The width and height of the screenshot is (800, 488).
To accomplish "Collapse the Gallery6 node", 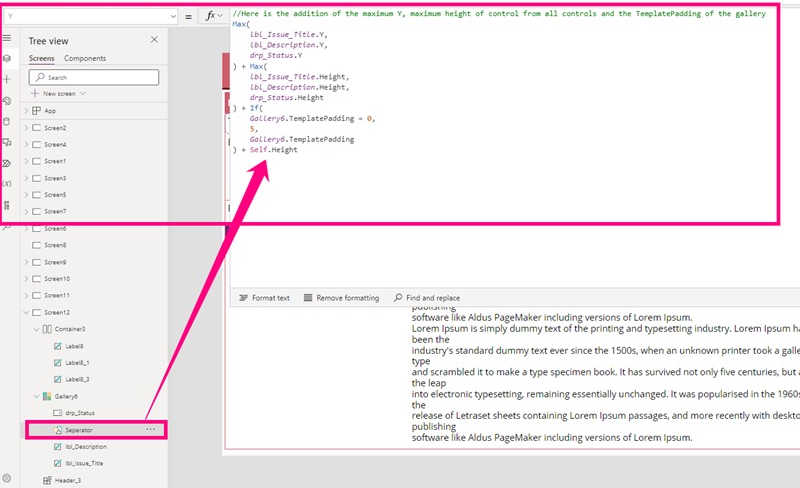I will pos(36,396).
